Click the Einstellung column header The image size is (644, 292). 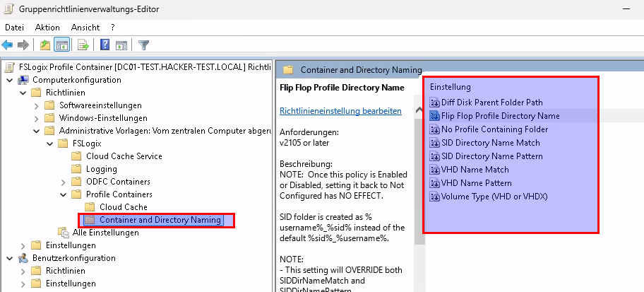451,87
